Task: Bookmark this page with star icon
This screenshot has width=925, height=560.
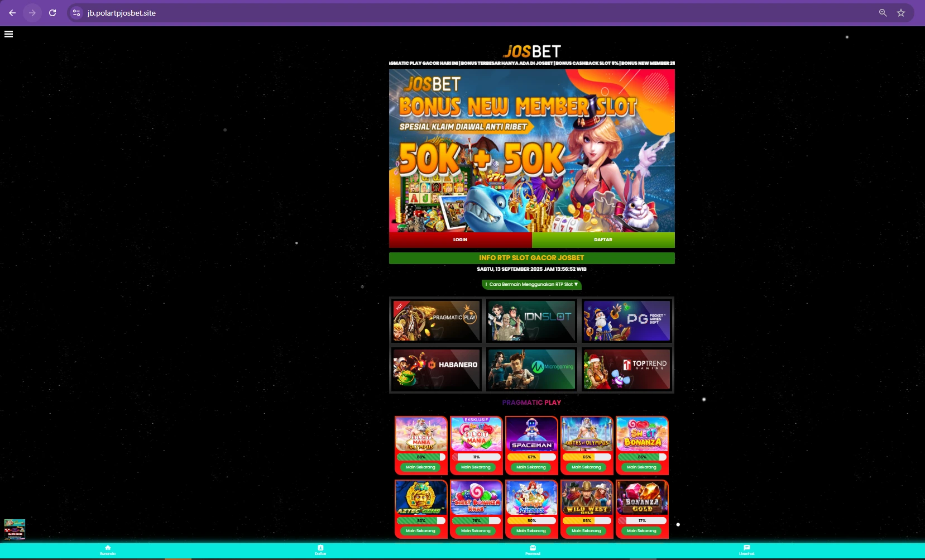Action: (x=901, y=13)
